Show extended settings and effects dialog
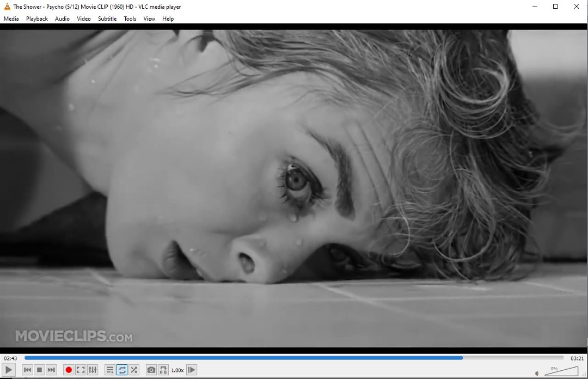The height and width of the screenshot is (379, 588). pyautogui.click(x=93, y=370)
